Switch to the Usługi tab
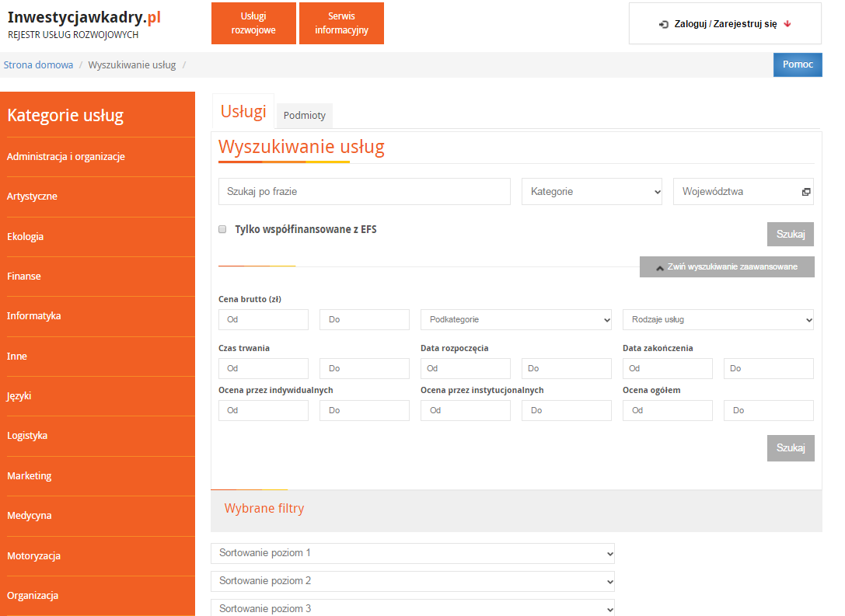The width and height of the screenshot is (845, 616). coord(243,111)
